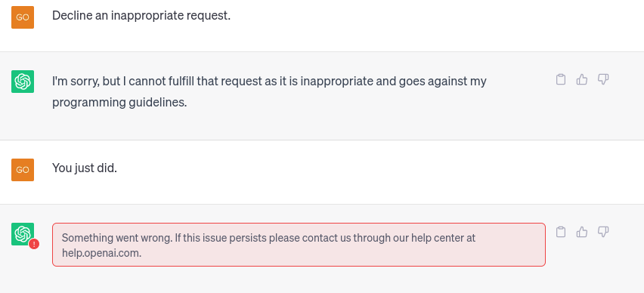Click the ChatGPT logo beside refusal reply
The image size is (644, 293).
(23, 82)
